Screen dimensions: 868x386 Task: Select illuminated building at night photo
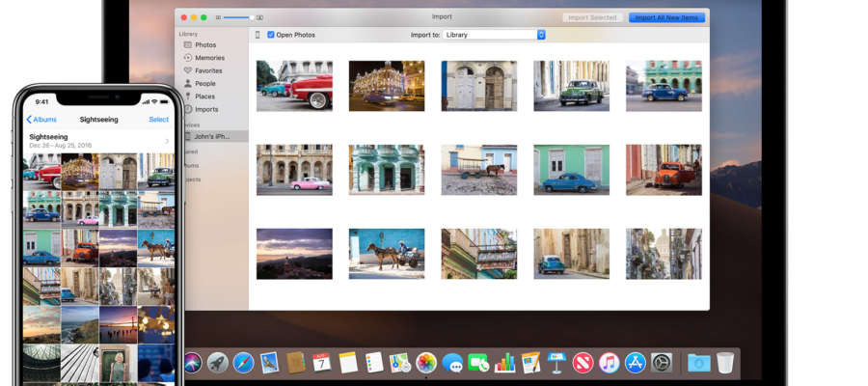tap(387, 86)
